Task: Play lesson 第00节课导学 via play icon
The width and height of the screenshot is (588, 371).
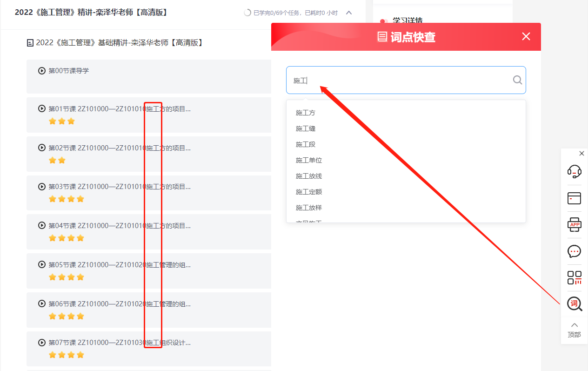Action: (x=42, y=71)
